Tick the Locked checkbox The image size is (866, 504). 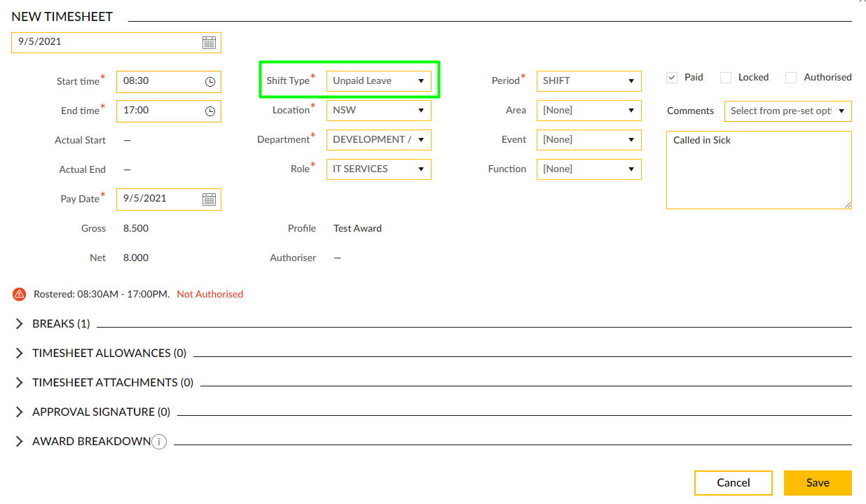(x=726, y=78)
